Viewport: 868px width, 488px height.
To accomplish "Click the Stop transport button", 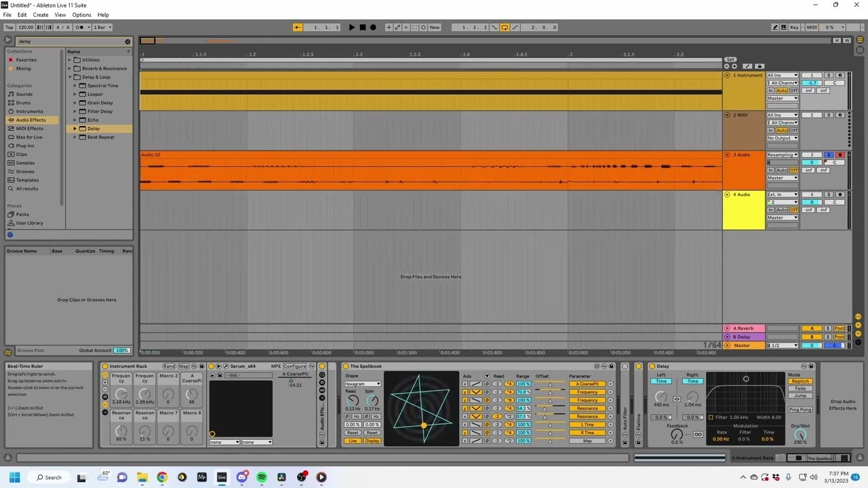I will (362, 27).
